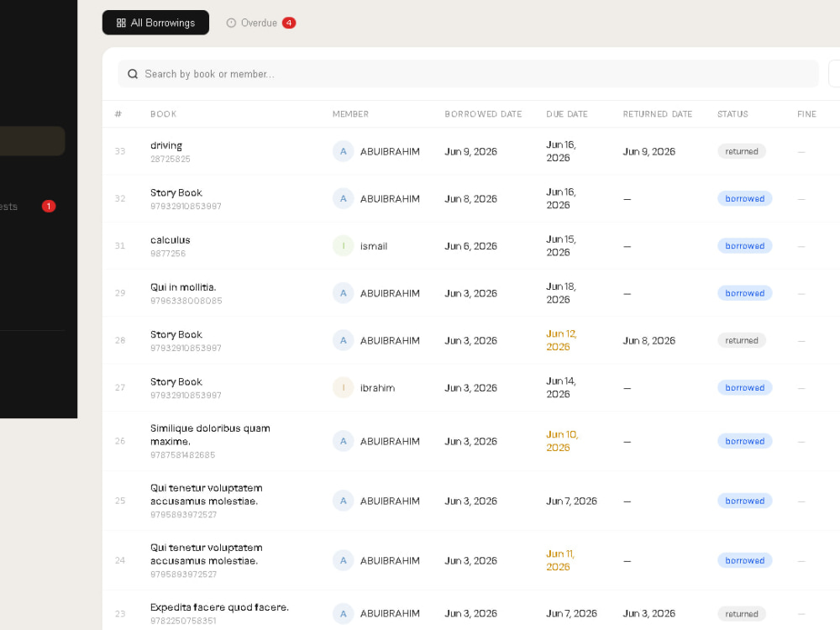This screenshot has width=840, height=630.
Task: Click the clock icon beside Overdue
Action: 231,23
